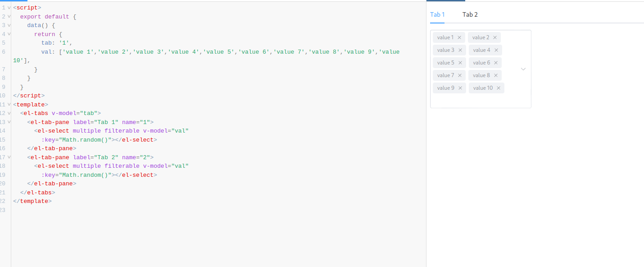644x267 pixels.
Task: Remove the "value 1" tag
Action: pyautogui.click(x=460, y=37)
